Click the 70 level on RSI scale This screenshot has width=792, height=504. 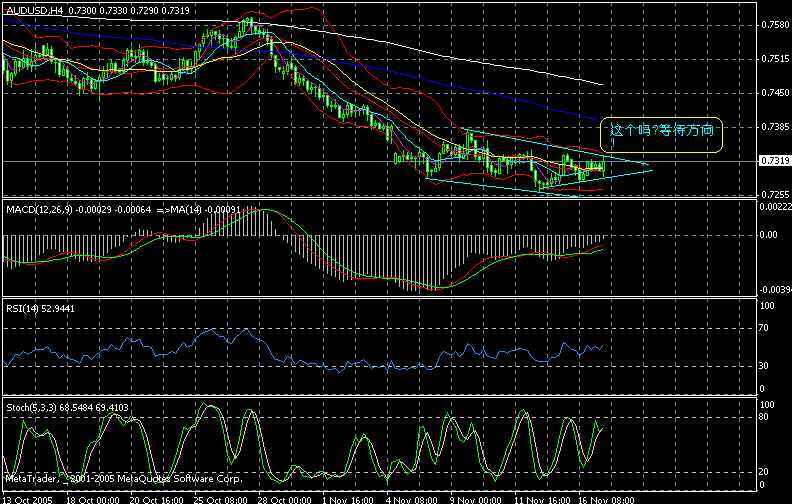coord(764,328)
